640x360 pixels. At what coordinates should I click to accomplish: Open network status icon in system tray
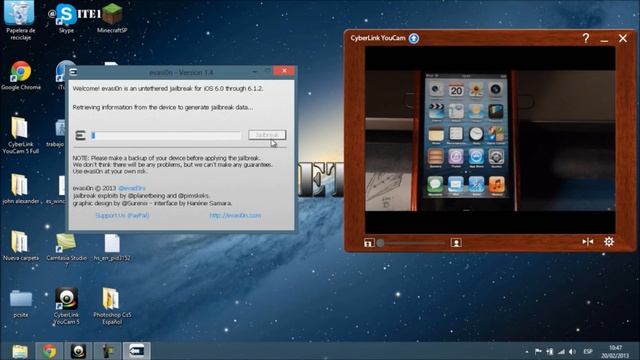[x=562, y=351]
